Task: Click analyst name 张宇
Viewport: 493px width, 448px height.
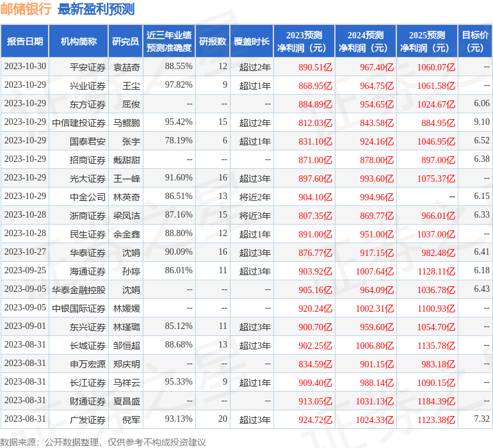Action: pos(131,141)
